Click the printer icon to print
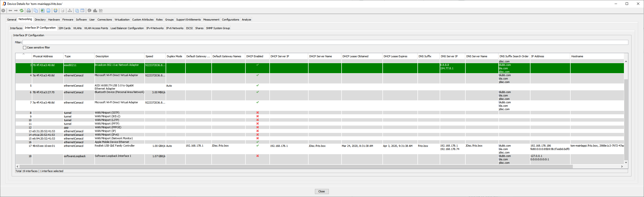Screen dimensions: 644x197 pos(28,11)
